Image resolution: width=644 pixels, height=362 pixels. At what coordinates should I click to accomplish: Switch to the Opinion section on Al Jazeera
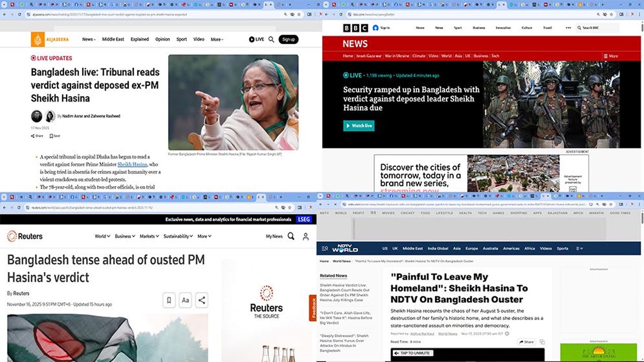[163, 39]
